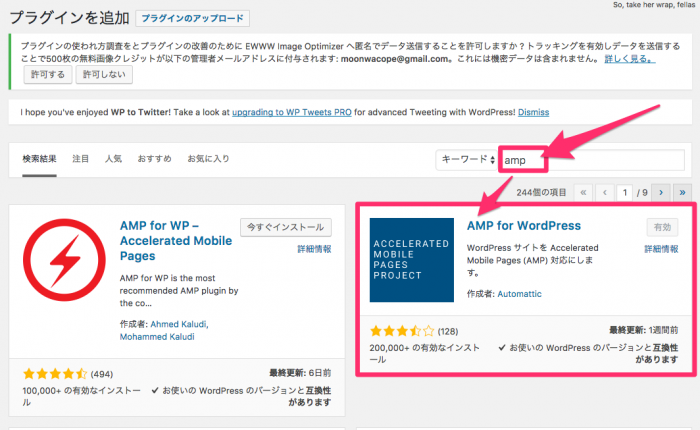The image size is (700, 430).
Task: Click the 200,000+ active installs text
Action: [425, 353]
